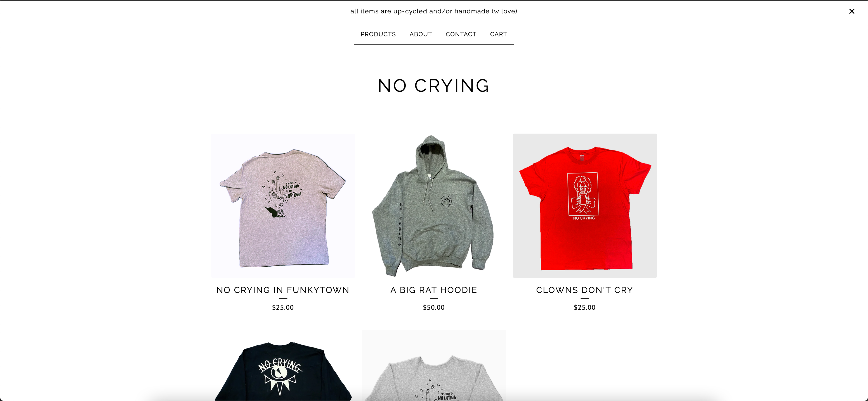Open the grey Funkytown sweatshirt image
This screenshot has width=868, height=401.
coord(434,366)
